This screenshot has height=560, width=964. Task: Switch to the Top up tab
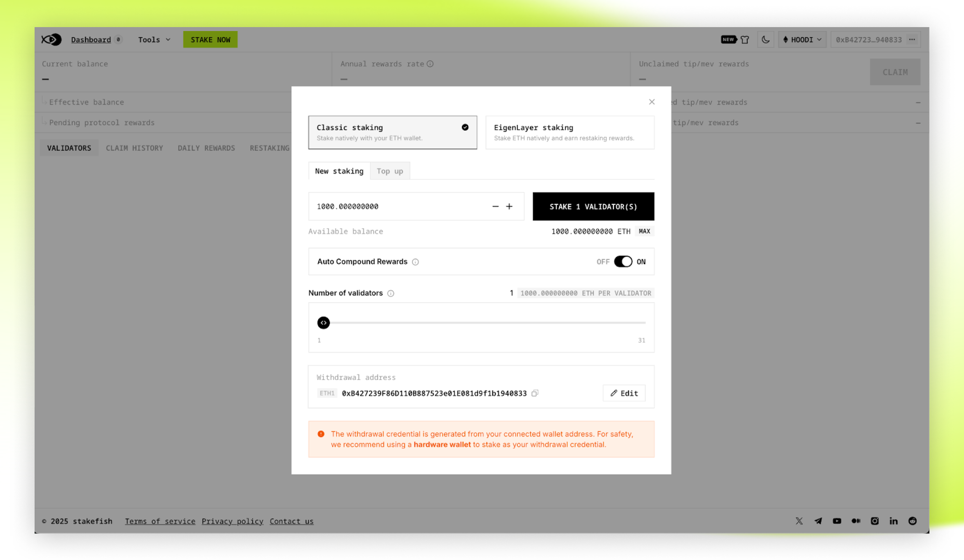tap(389, 171)
